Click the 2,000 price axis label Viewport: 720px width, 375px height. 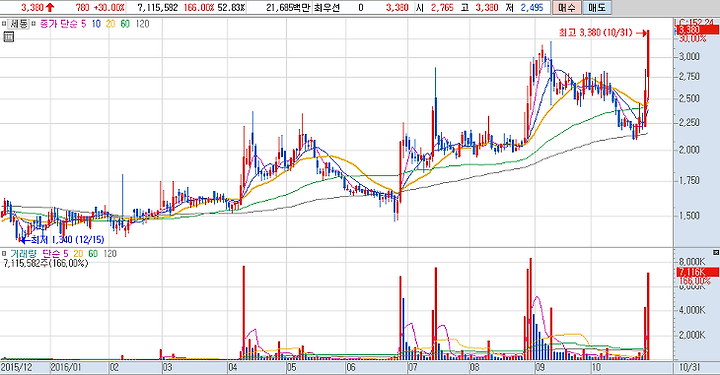click(x=689, y=150)
